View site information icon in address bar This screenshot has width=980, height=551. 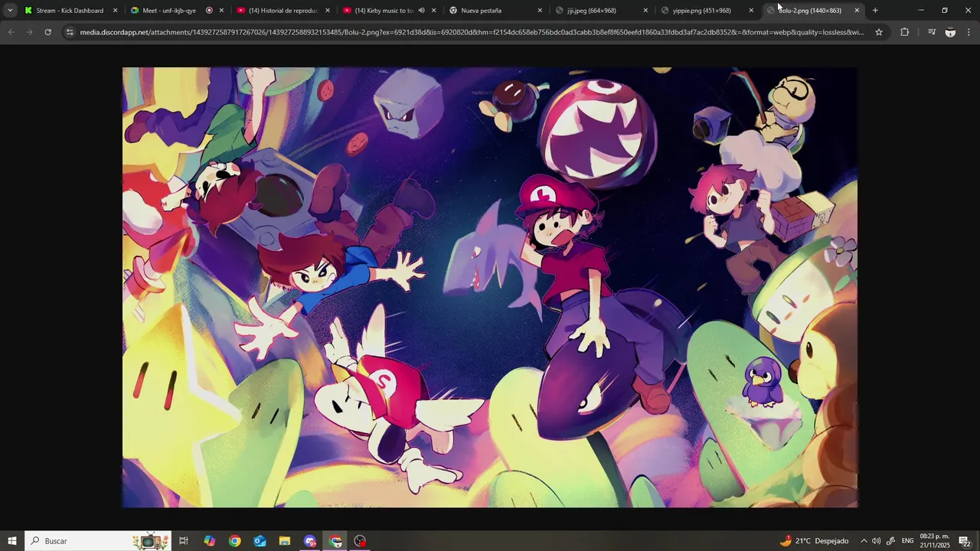click(x=70, y=32)
